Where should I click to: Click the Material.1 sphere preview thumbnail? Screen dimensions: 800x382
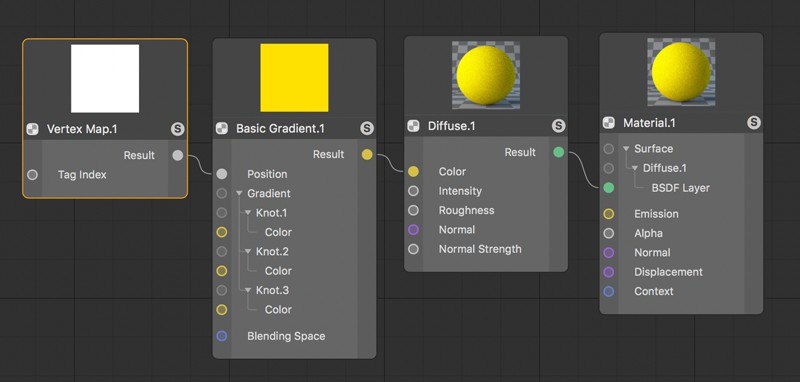681,72
